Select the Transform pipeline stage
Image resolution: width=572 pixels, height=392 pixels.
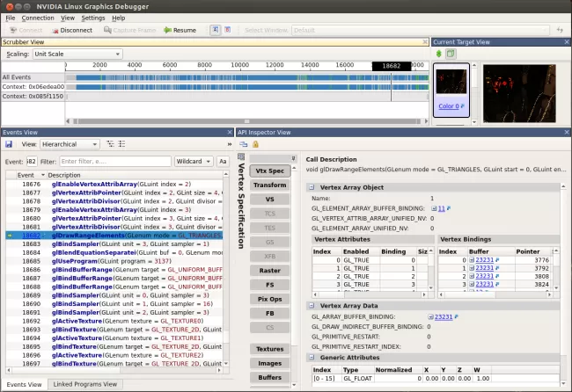tap(270, 185)
